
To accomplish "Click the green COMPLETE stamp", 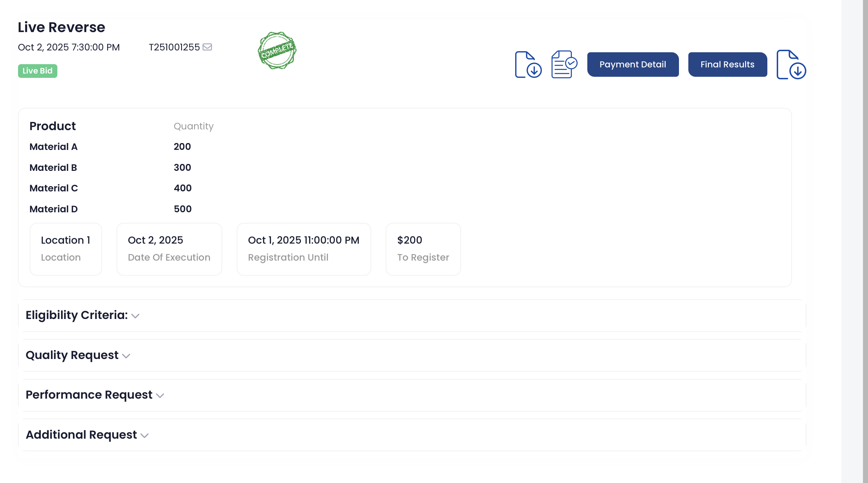I will pos(277,51).
